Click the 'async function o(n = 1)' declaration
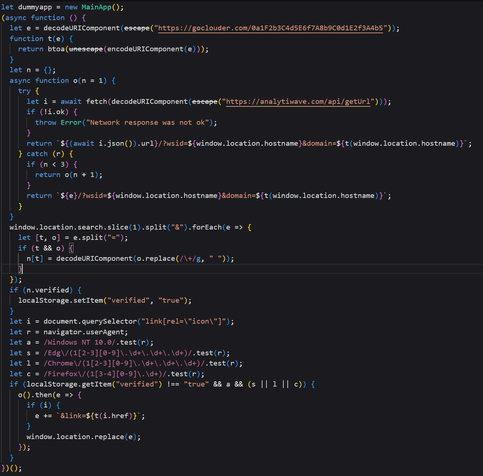This screenshot has height=476, width=483. coord(62,80)
